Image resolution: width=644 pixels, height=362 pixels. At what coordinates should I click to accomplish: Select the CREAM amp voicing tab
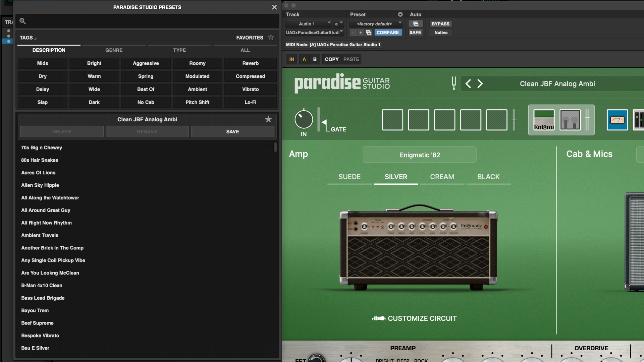[x=442, y=177]
